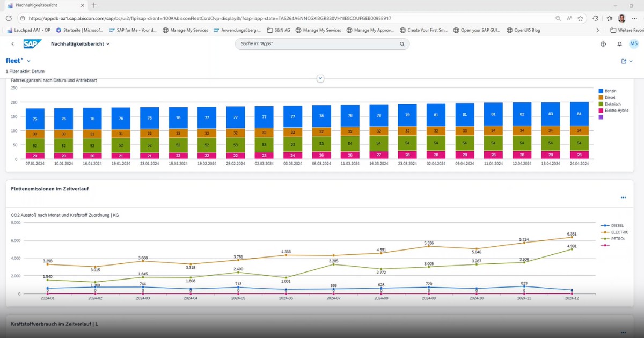Image resolution: width=644 pixels, height=338 pixels.
Task: Expand the fleet variant dropdown
Action: 28,61
